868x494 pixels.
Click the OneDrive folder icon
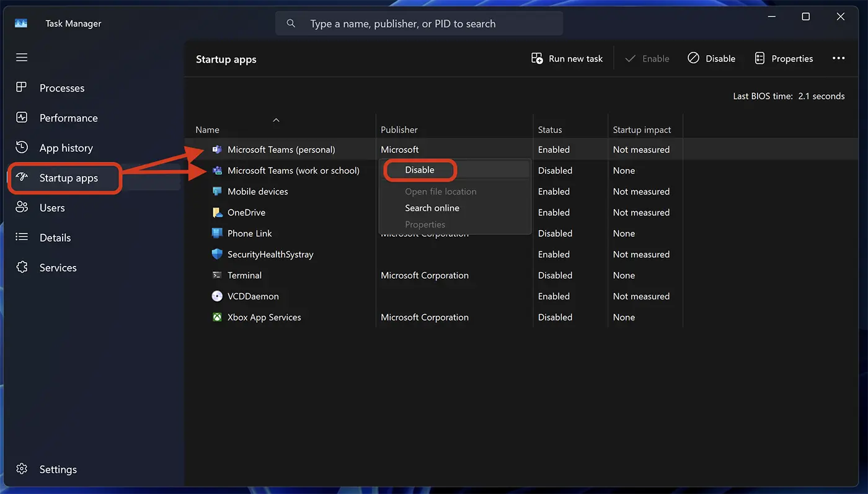217,213
